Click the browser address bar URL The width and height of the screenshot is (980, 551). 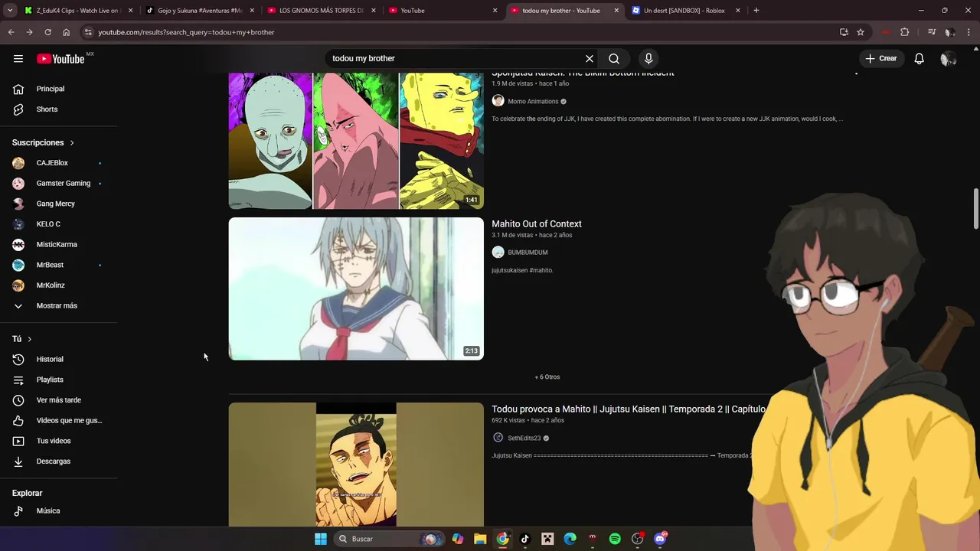point(186,32)
